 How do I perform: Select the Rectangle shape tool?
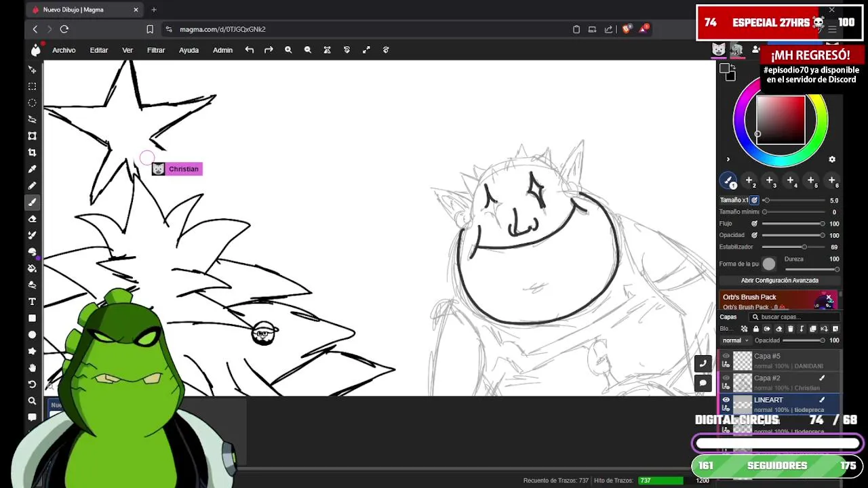(32, 318)
